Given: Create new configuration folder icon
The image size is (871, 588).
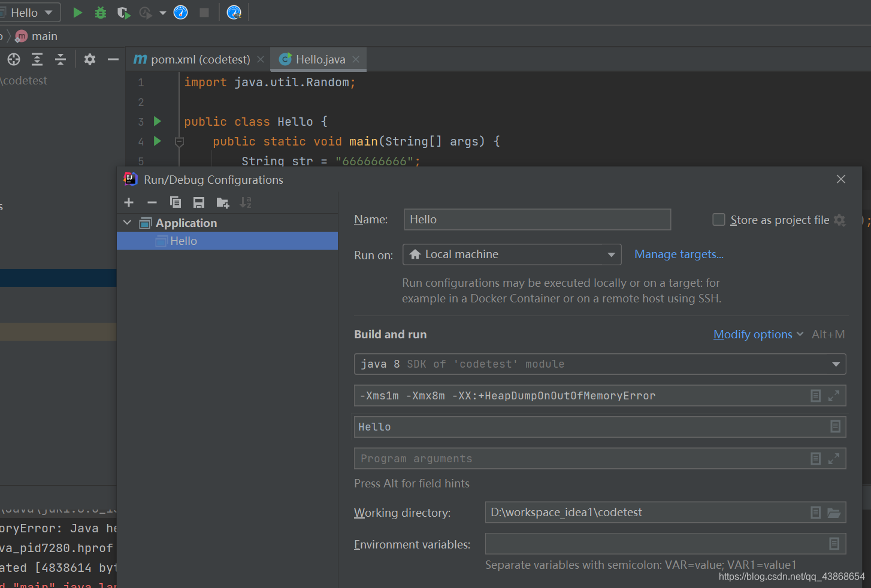Looking at the screenshot, I should point(223,203).
